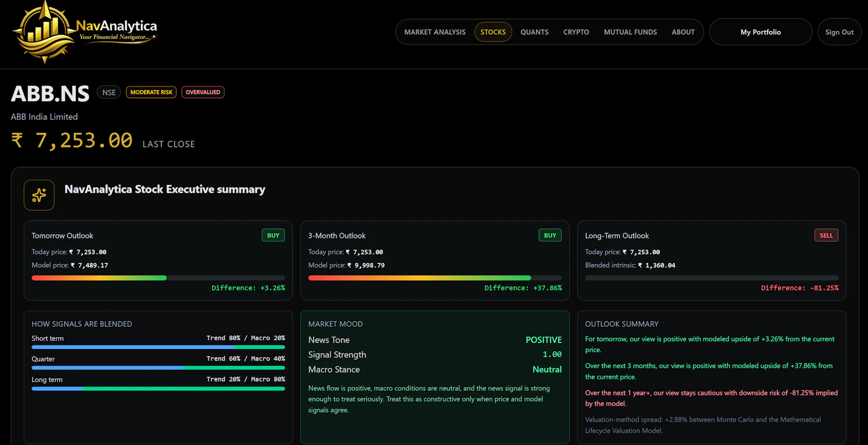Click the 3-Month Outlook BUY tag
This screenshot has height=445, width=868.
[x=550, y=235]
